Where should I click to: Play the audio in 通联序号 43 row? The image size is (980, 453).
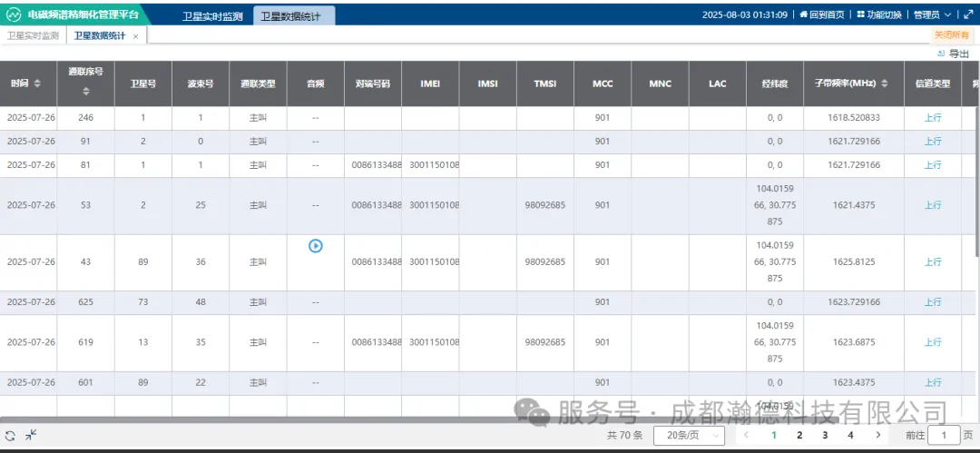316,246
